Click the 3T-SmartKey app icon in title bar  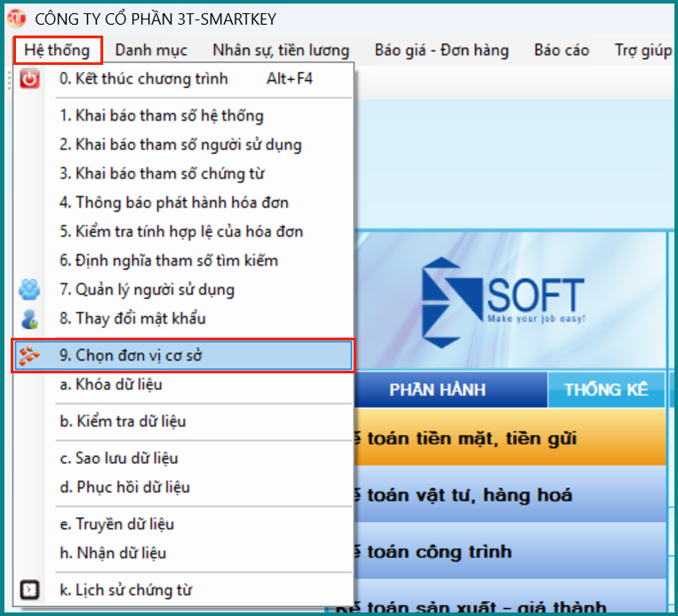[x=16, y=17]
